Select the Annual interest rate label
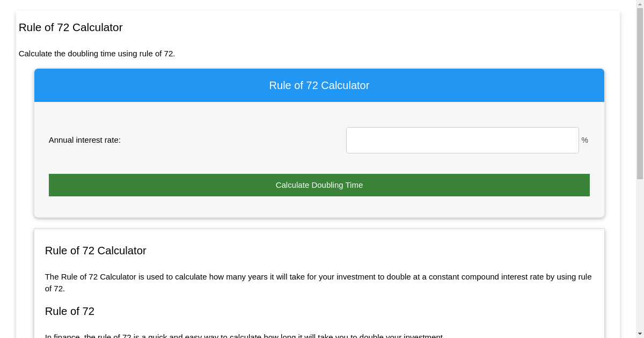The image size is (644, 338). coord(84,140)
